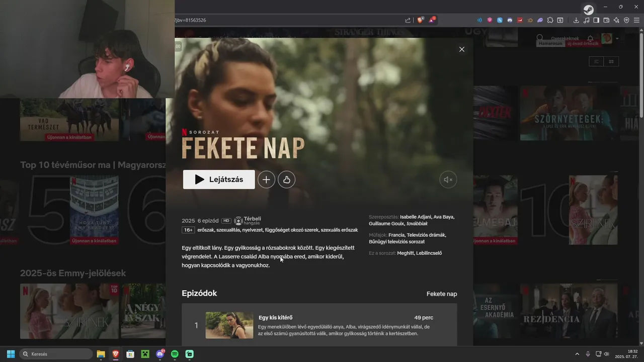This screenshot has width=644, height=362.
Task: Show more cast via továbbiak link
Action: pos(417,223)
